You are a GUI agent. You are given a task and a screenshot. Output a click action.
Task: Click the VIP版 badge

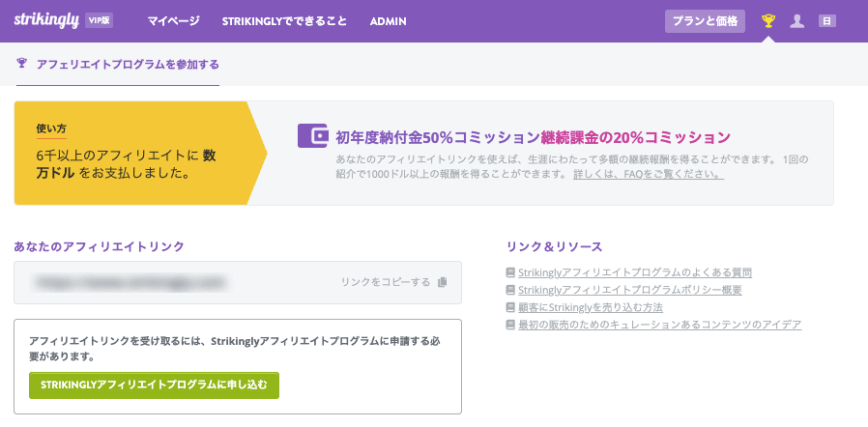100,21
